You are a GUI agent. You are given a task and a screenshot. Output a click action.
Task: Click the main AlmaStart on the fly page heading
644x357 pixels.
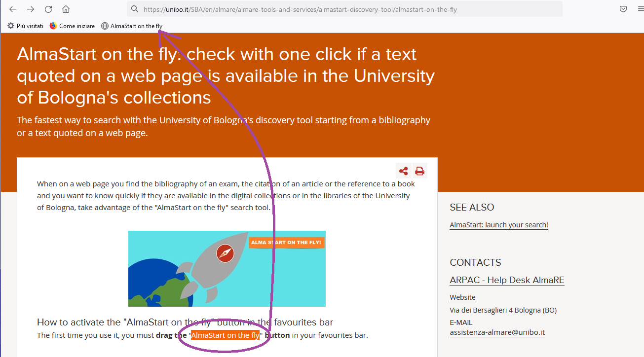tap(226, 76)
